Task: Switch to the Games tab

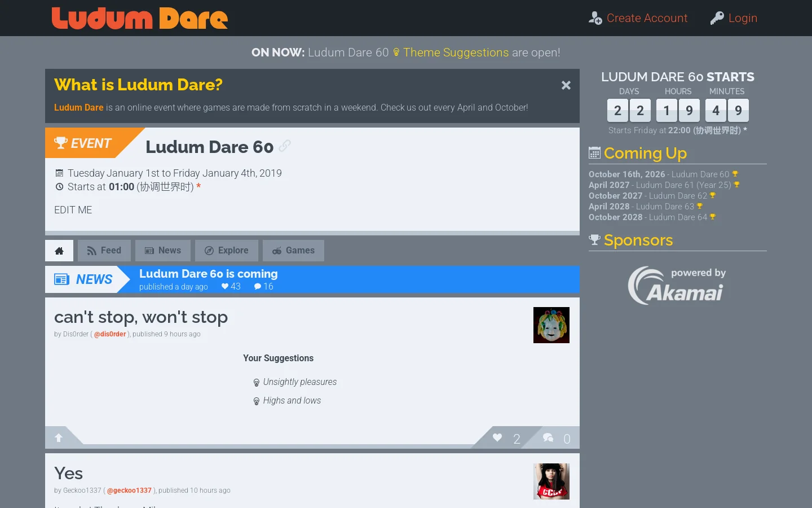Action: (x=293, y=251)
